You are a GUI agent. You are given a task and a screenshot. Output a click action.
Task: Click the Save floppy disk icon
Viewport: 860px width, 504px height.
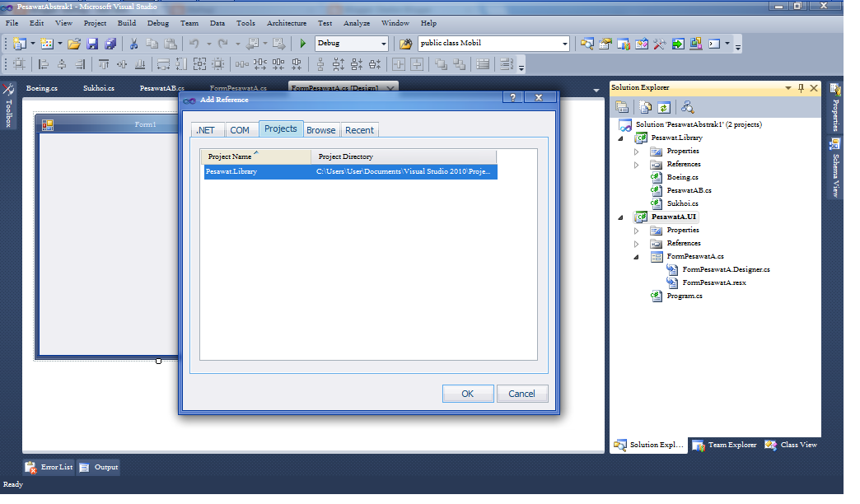(92, 44)
